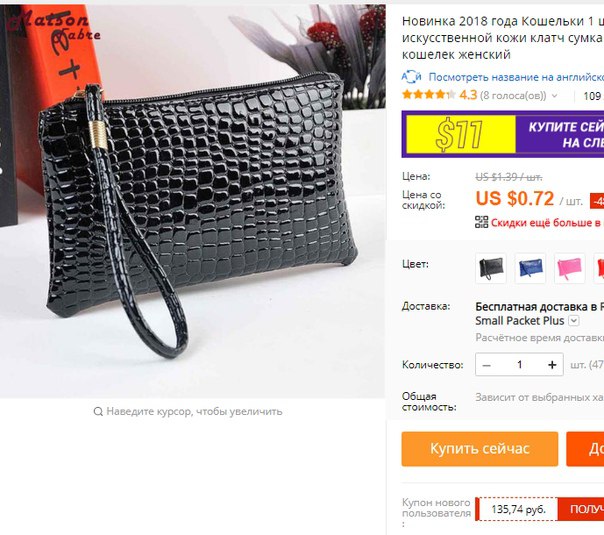
Task: Open link to view English title
Action: [x=516, y=77]
